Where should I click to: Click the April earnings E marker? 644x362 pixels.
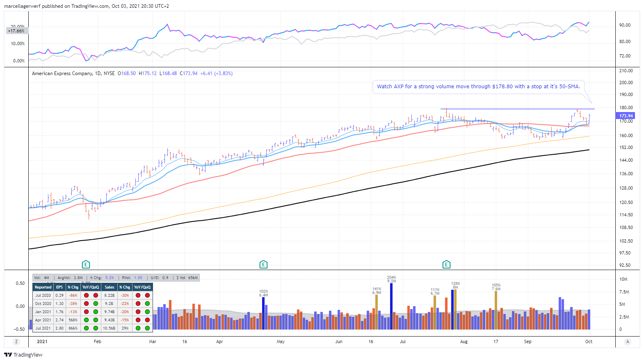(x=263, y=264)
